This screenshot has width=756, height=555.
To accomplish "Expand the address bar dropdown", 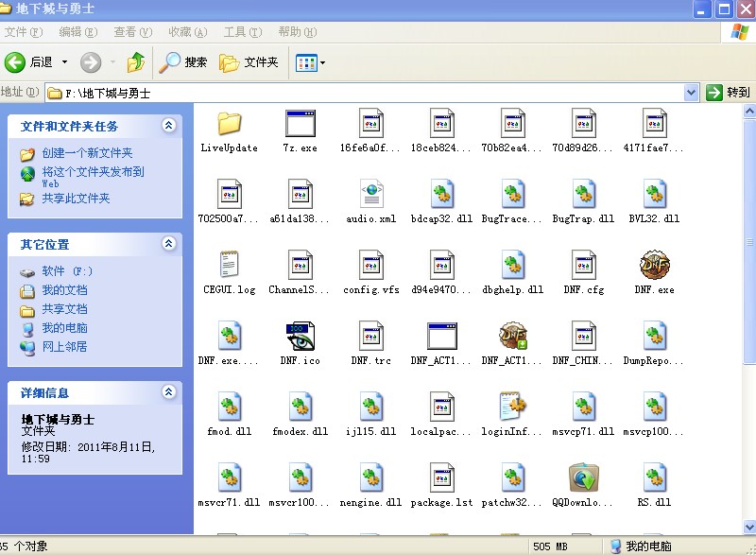I will coord(691,92).
